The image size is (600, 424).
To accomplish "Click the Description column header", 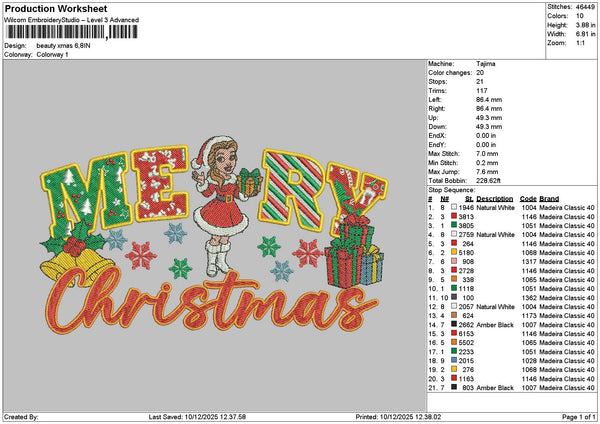I will coord(495,199).
